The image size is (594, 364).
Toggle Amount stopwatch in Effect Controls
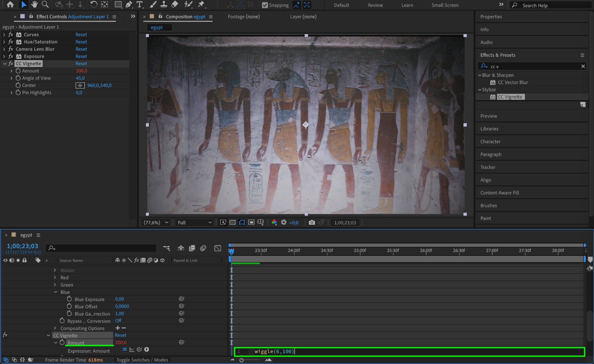tap(18, 71)
